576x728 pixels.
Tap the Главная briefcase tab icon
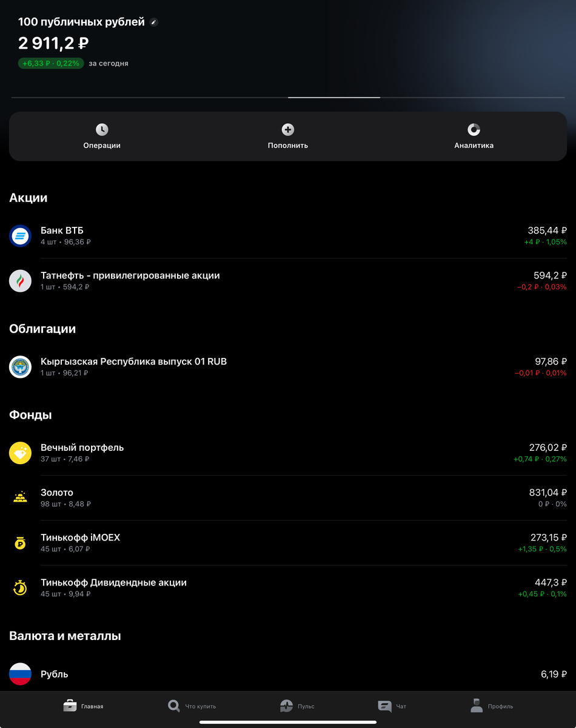[70, 706]
